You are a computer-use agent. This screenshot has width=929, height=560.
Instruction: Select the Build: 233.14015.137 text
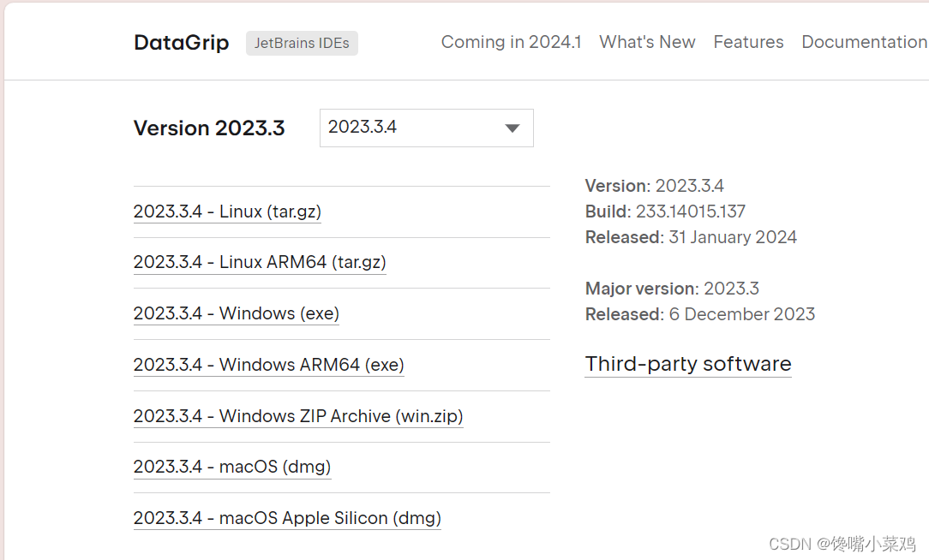pyautogui.click(x=665, y=211)
